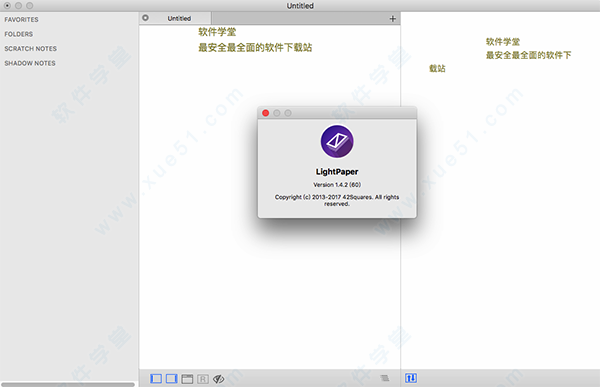Viewport: 600px width, 387px height.
Task: Open FAVORITES section in sidebar
Action: click(x=21, y=20)
